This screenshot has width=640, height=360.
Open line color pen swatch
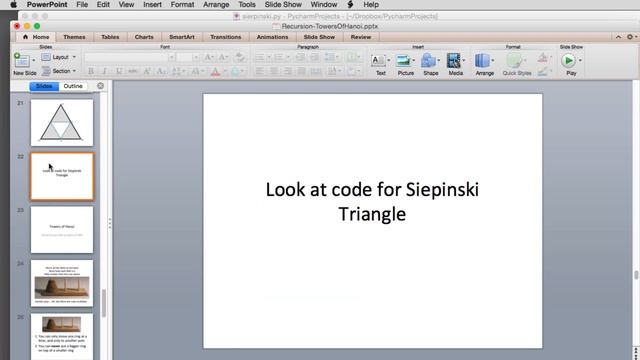[x=542, y=72]
